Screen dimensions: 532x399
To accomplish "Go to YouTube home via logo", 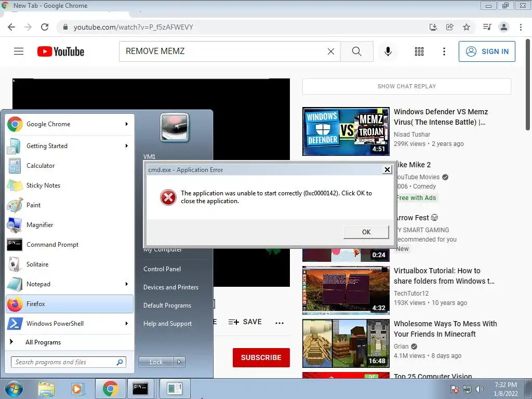I will tap(61, 51).
